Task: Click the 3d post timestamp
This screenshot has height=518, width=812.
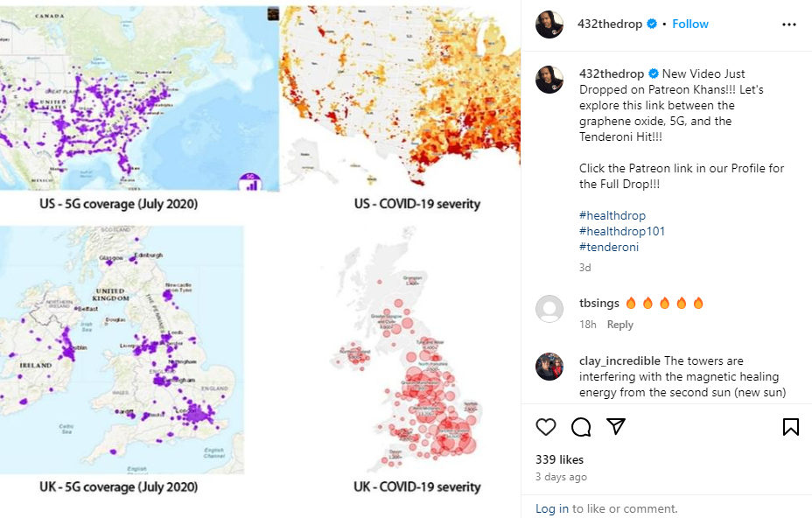Action: 584,267
